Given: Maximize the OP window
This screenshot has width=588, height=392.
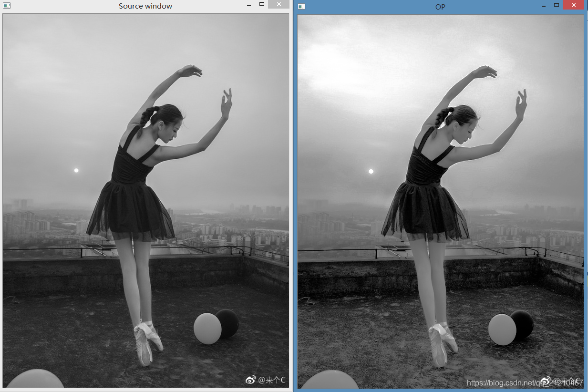Looking at the screenshot, I should (x=557, y=5).
